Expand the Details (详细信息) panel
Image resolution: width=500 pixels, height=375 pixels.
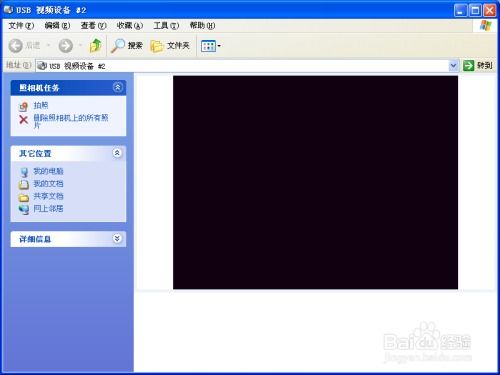117,239
